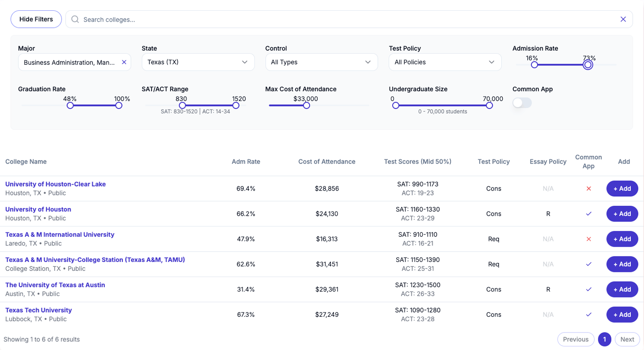644x350 pixels.
Task: Add Texas Tech University to list
Action: (x=622, y=315)
